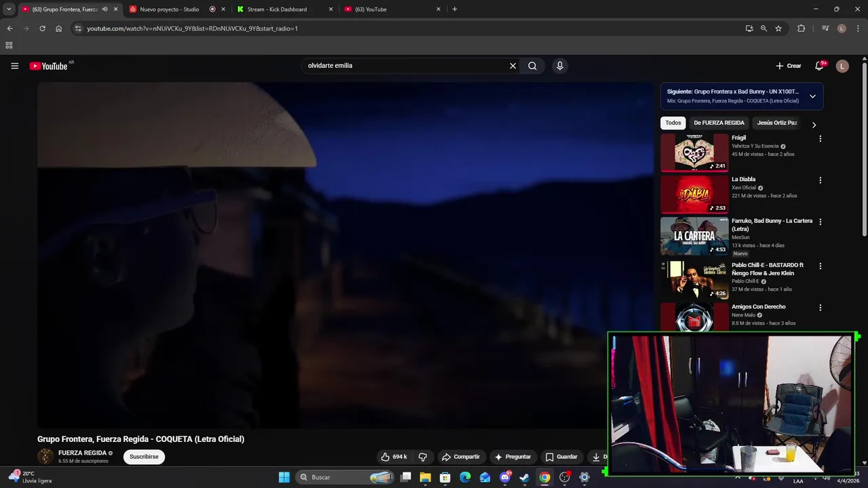Dislike the video with thumbs down
The width and height of the screenshot is (868, 488).
tap(422, 457)
